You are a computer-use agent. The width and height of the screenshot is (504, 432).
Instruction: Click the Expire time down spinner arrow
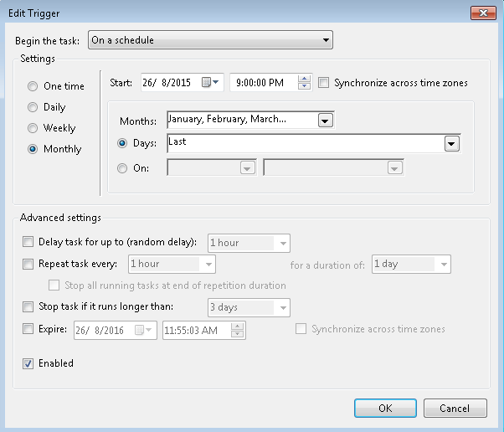tap(237, 334)
